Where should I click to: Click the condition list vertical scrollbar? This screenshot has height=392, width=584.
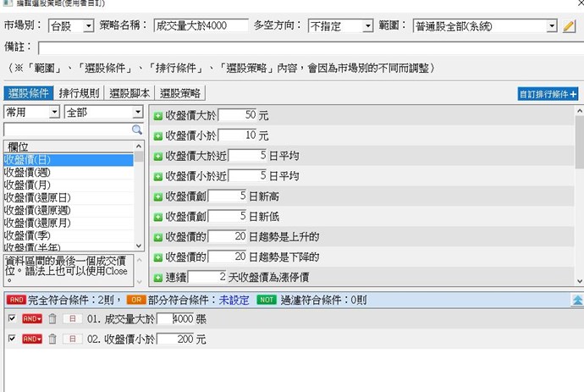[579, 195]
